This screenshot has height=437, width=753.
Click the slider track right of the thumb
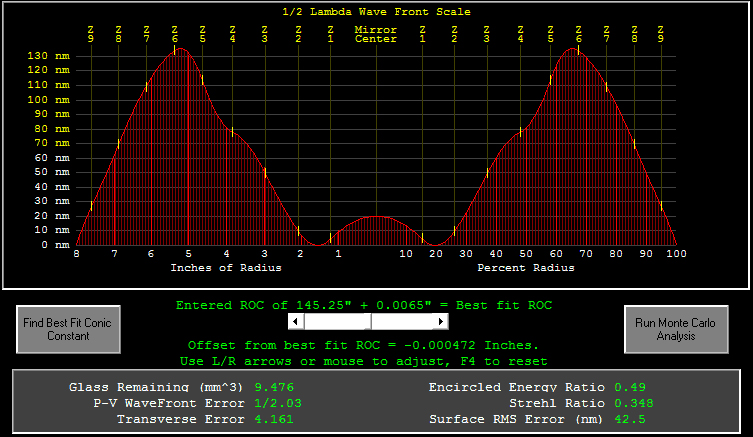(402, 321)
